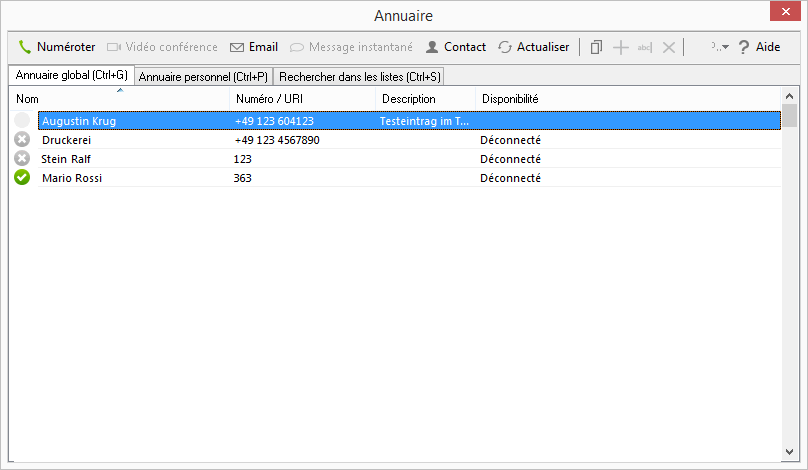Click Mario Rossi green status icon

(22, 177)
